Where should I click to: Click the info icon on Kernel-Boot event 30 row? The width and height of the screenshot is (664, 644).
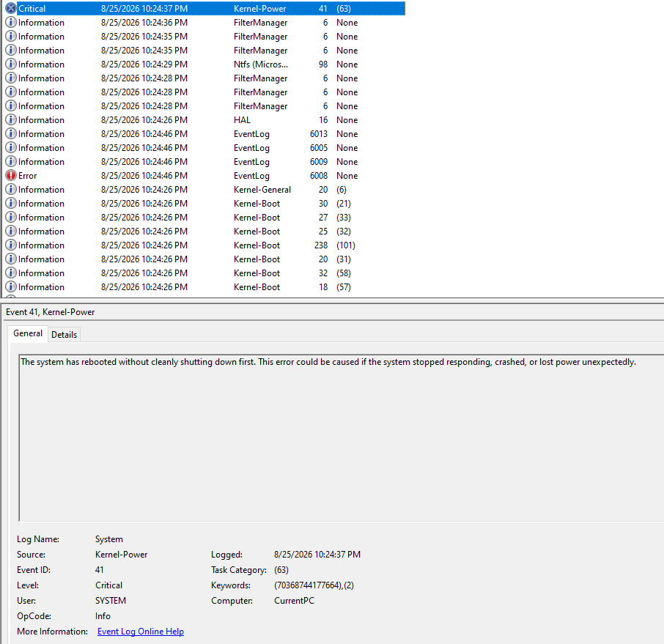pyautogui.click(x=10, y=203)
